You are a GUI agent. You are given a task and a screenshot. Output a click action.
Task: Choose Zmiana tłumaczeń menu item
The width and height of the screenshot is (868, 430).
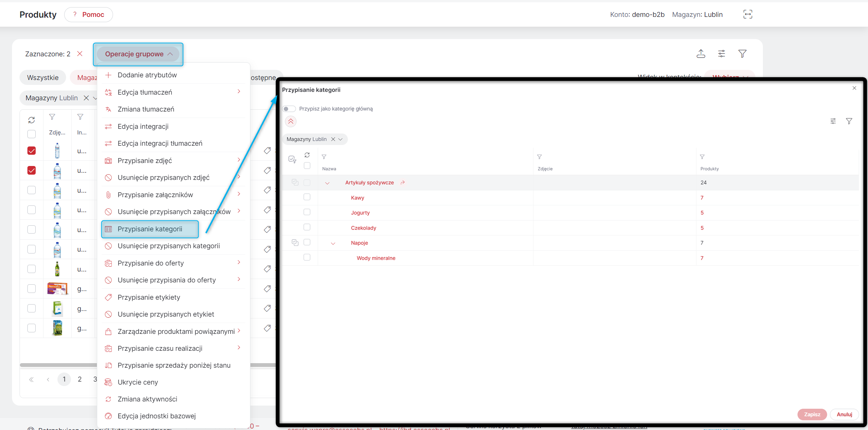click(173, 109)
